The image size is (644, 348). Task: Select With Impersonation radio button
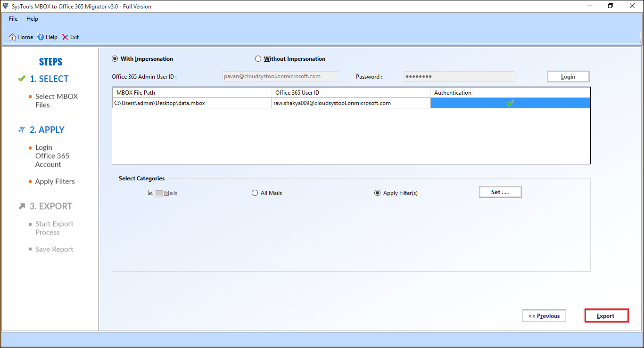[x=115, y=59]
